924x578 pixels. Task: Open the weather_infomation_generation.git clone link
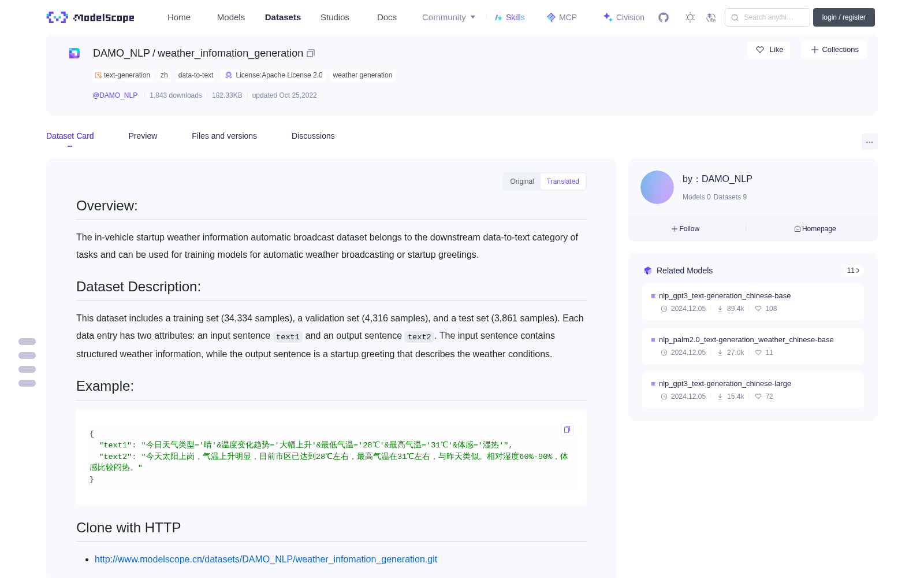266,559
